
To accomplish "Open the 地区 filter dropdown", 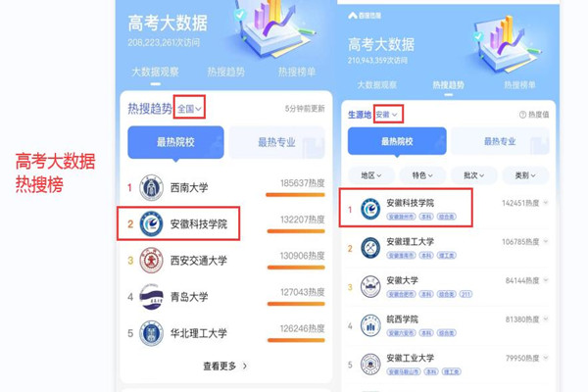I will pyautogui.click(x=371, y=175).
